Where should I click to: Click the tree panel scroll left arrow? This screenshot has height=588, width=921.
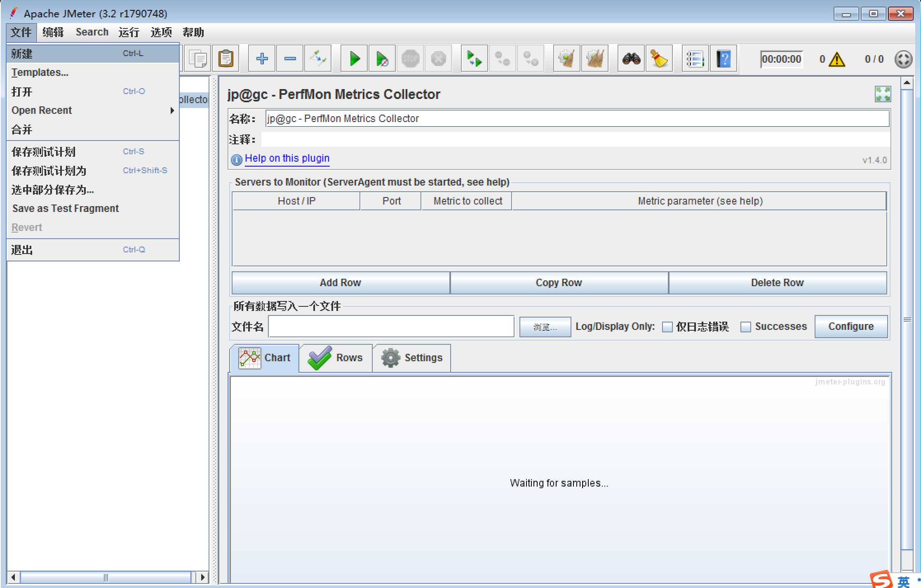pyautogui.click(x=14, y=577)
